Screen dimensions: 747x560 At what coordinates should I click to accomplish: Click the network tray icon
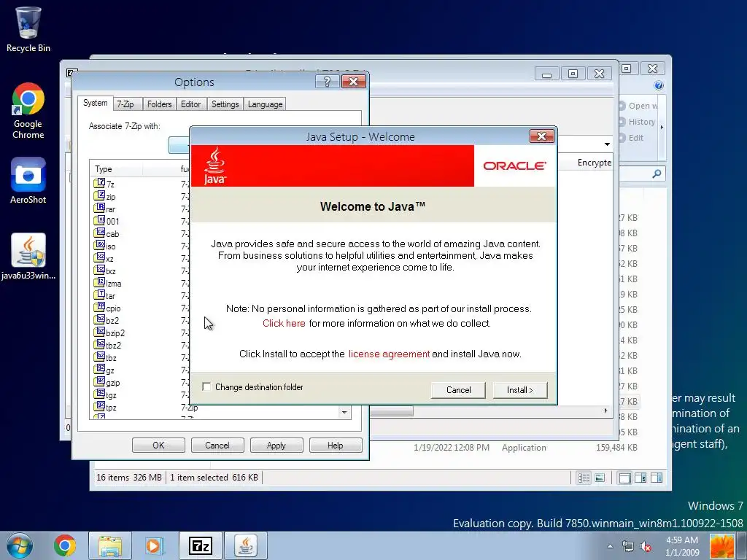[628, 547]
